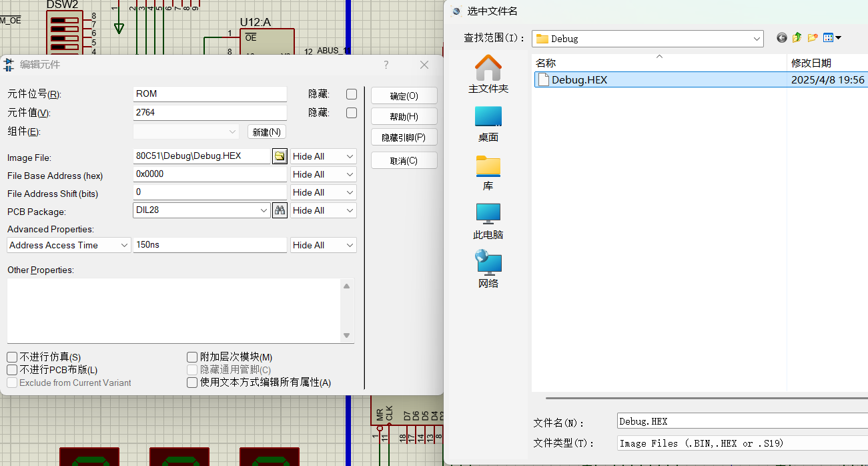Click 确定(O) button

(x=404, y=95)
